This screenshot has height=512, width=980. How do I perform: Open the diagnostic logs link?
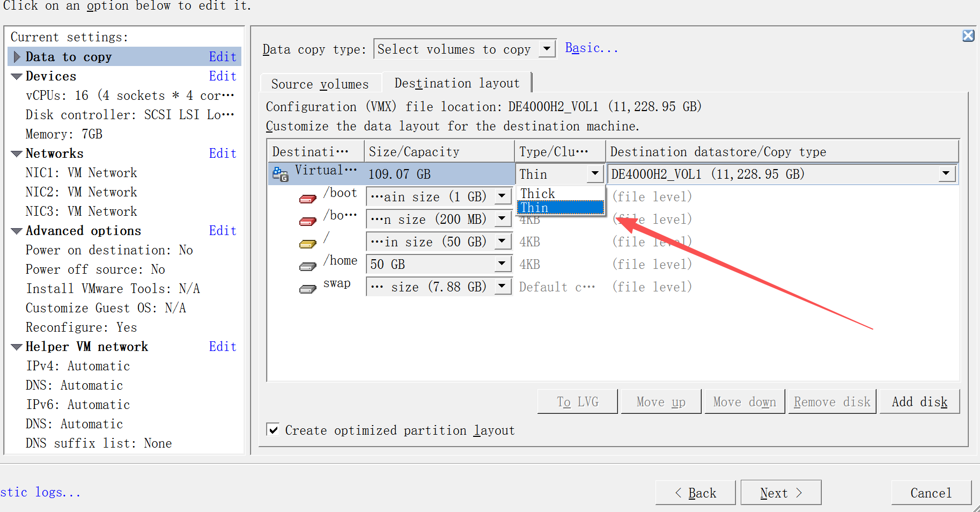coord(40,492)
